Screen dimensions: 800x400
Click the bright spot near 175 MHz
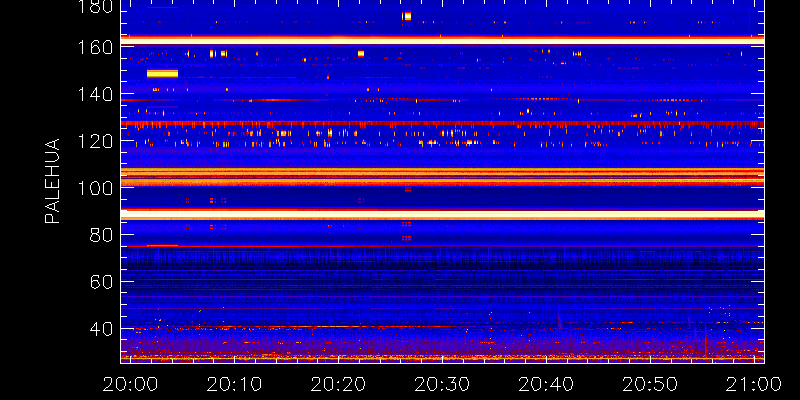click(407, 16)
